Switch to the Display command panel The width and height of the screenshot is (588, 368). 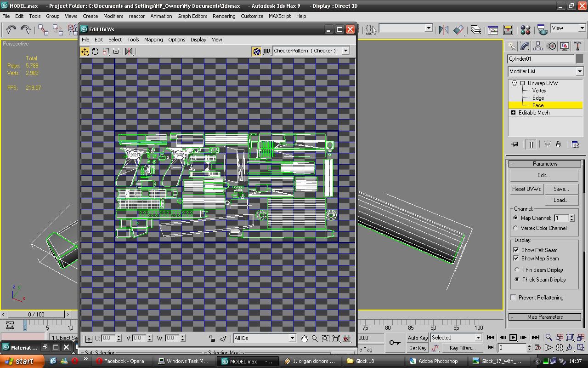(565, 46)
